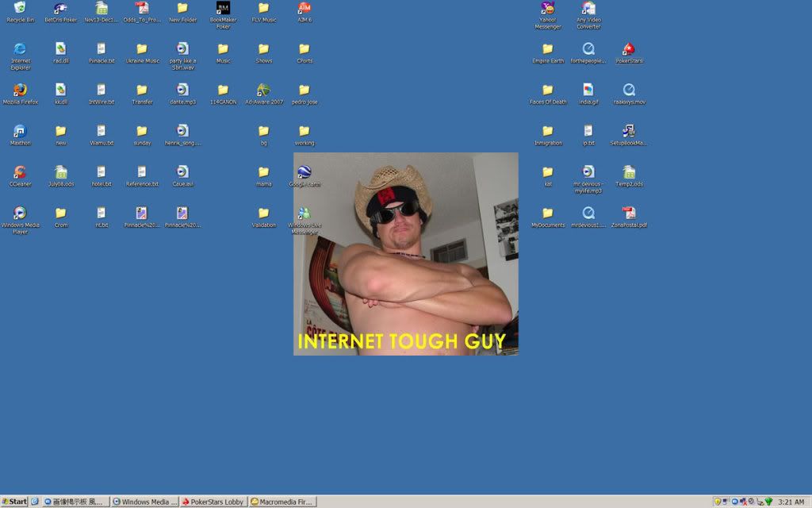Launch Mozilla Firefox from the desktop
Screen dimensions: 812x508
[20, 90]
